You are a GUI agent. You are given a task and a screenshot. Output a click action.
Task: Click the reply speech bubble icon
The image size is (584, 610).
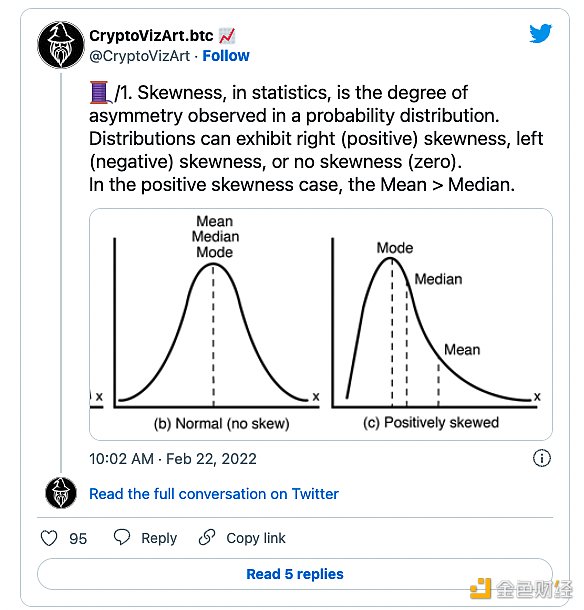[x=122, y=537]
